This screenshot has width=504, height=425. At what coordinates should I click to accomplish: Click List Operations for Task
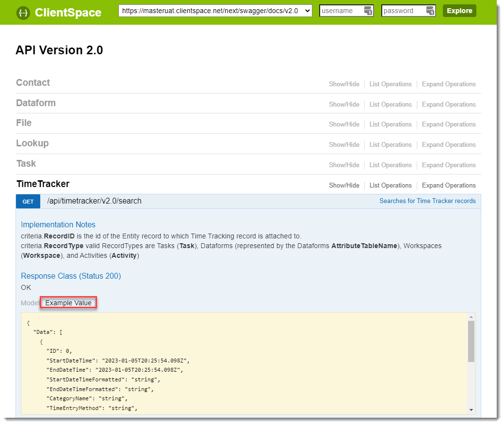coord(390,165)
